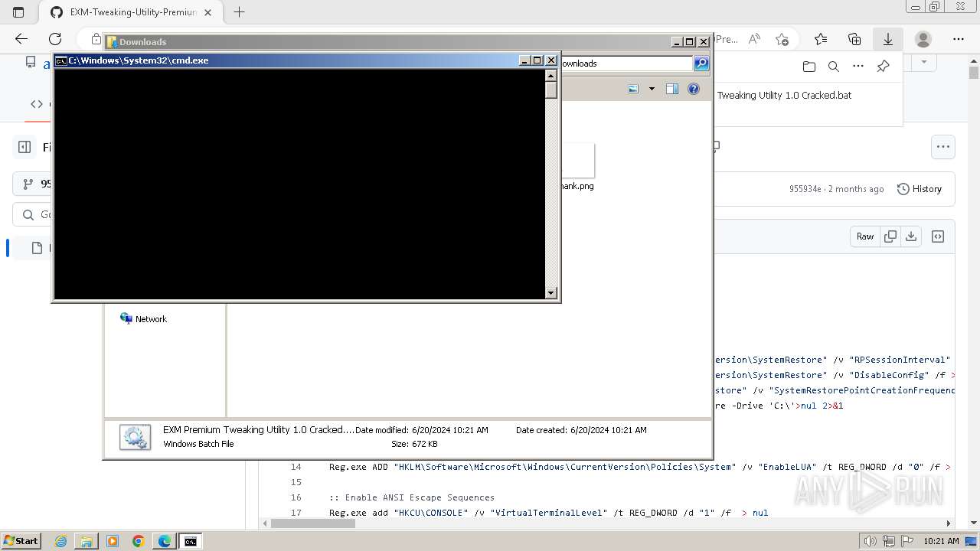Viewport: 980px width, 551px height.
Task: Open cmd.exe system menu icon
Action: (x=61, y=60)
